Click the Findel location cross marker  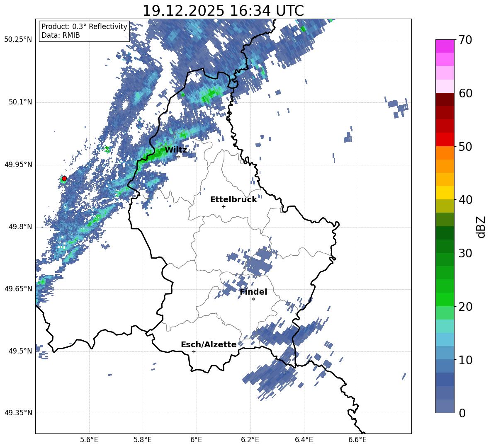pyautogui.click(x=253, y=299)
